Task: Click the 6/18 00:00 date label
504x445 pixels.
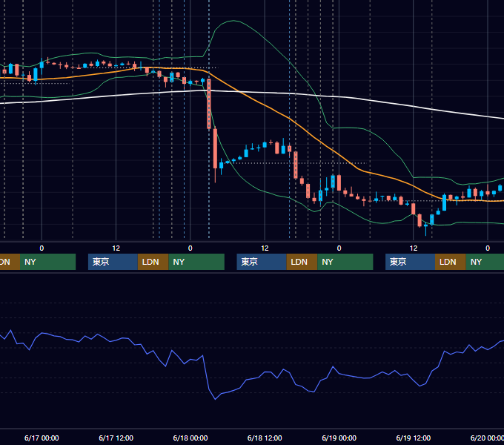Action: tap(190, 438)
